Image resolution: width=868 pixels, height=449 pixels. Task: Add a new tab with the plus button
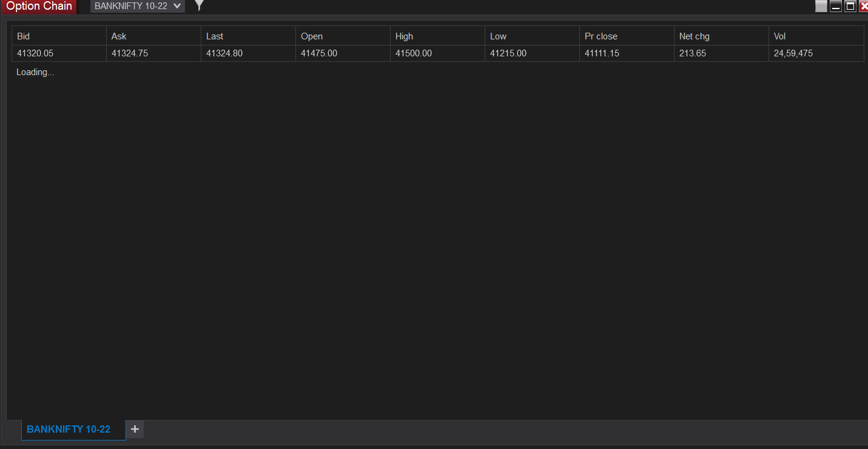click(135, 429)
